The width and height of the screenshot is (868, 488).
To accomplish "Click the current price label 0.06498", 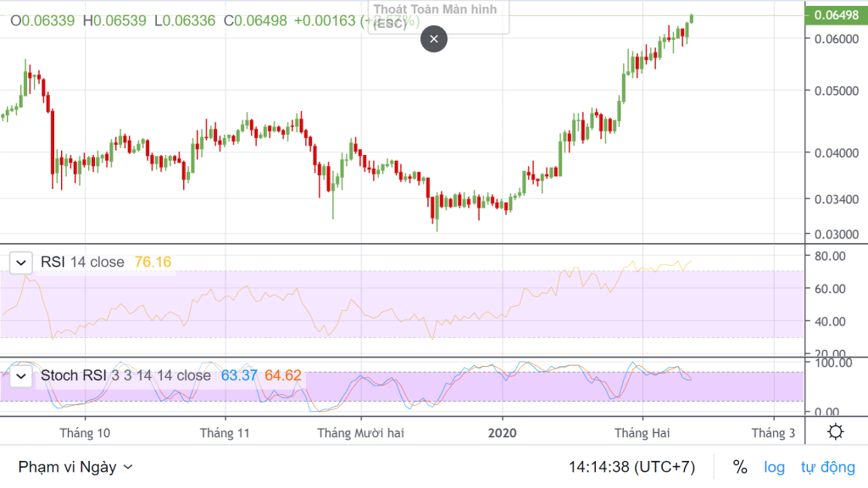I will click(835, 14).
